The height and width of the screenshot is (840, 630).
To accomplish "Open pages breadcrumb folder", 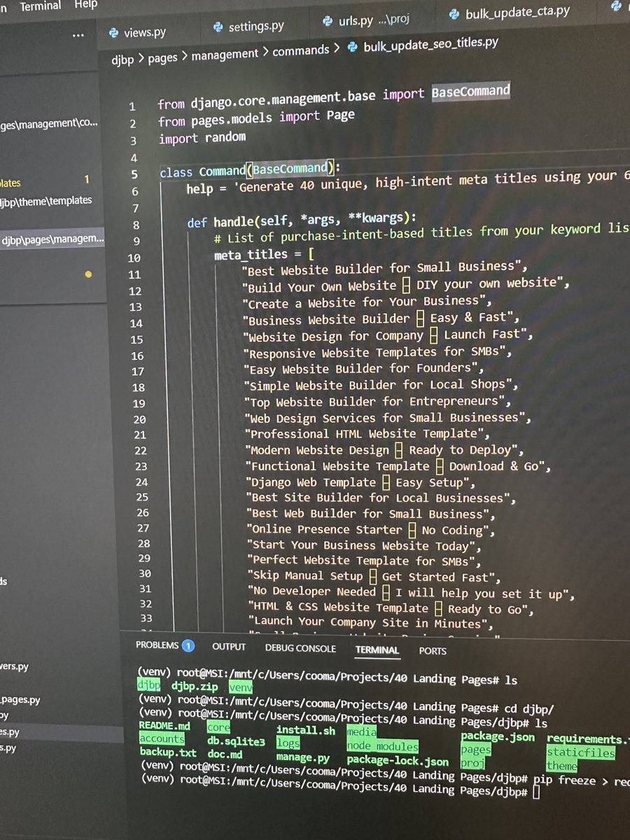I will [162, 58].
